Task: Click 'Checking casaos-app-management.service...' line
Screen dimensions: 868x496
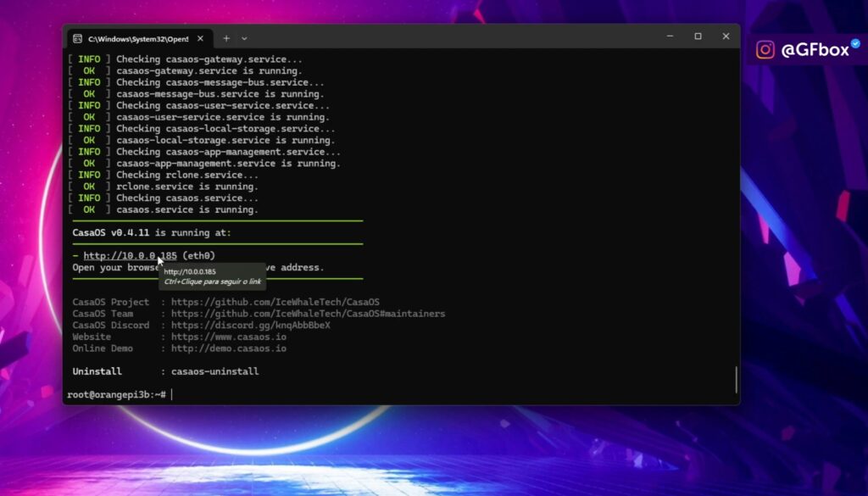Action: (x=229, y=153)
